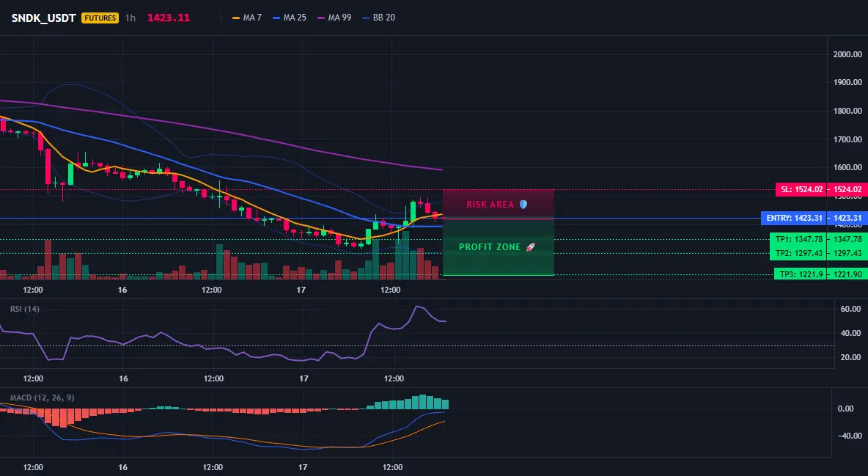Viewport: 868px width, 476px height.
Task: Select the 1h timeframe label
Action: [x=130, y=18]
